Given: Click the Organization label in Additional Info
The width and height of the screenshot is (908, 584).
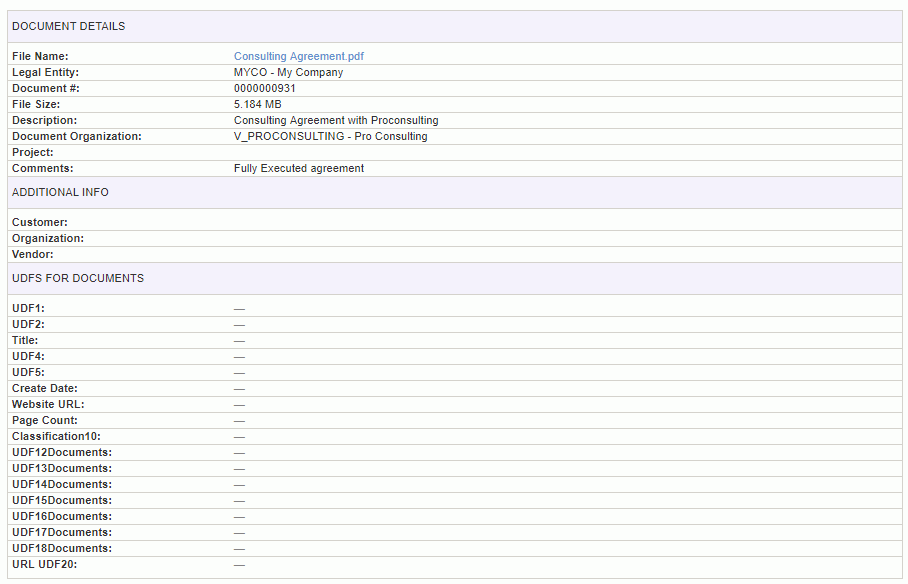Looking at the screenshot, I should tap(48, 238).
